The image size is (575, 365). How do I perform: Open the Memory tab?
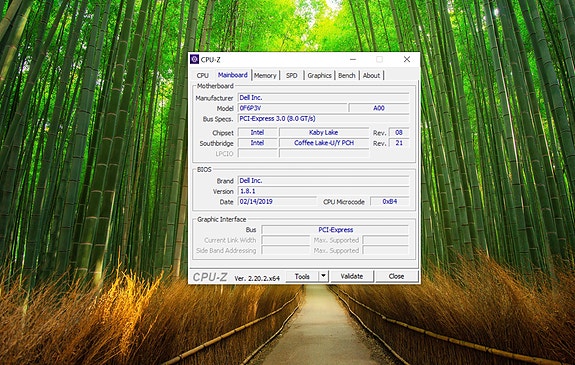pyautogui.click(x=265, y=76)
